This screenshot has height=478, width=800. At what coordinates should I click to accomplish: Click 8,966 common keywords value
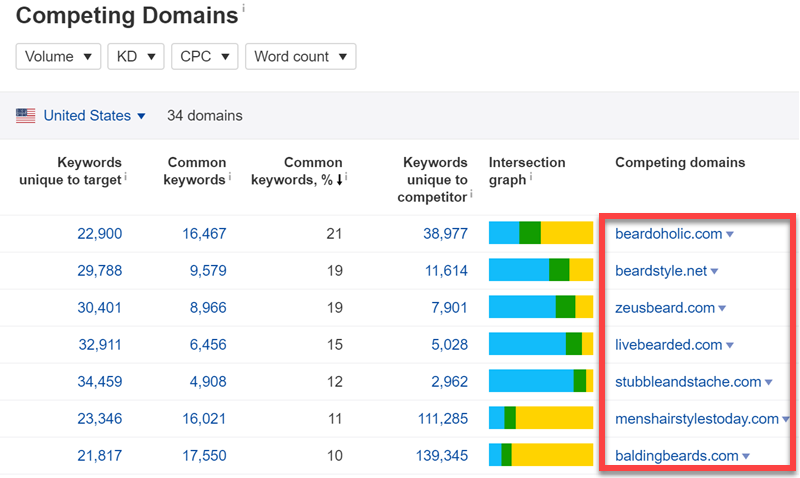pyautogui.click(x=208, y=308)
